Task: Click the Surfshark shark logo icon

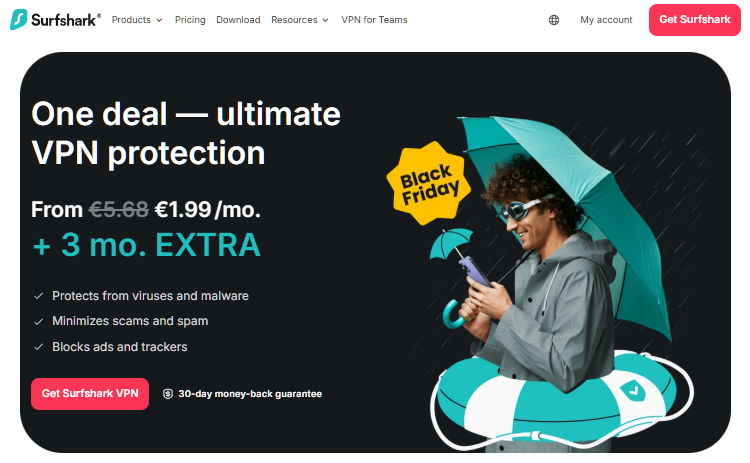Action: pyautogui.click(x=19, y=19)
